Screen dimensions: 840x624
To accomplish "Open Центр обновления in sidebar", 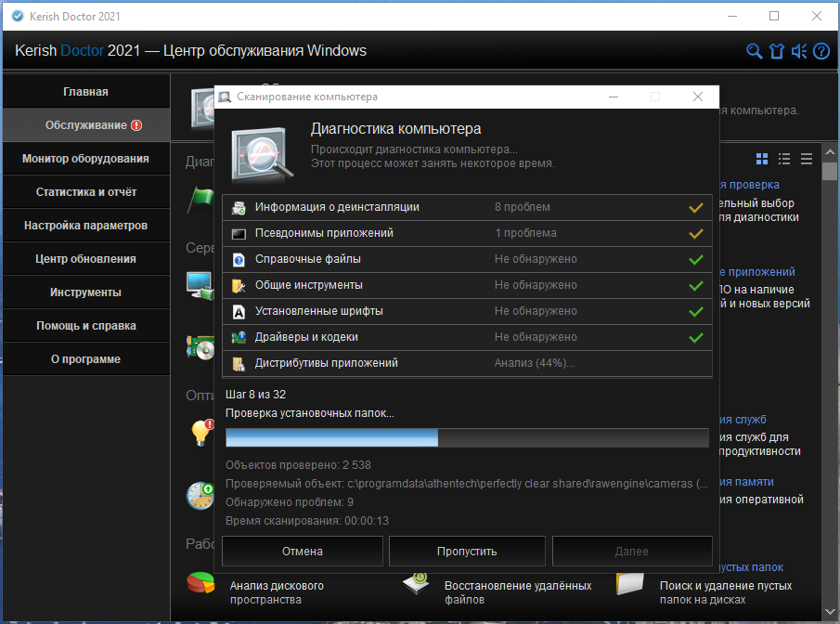I will [85, 259].
